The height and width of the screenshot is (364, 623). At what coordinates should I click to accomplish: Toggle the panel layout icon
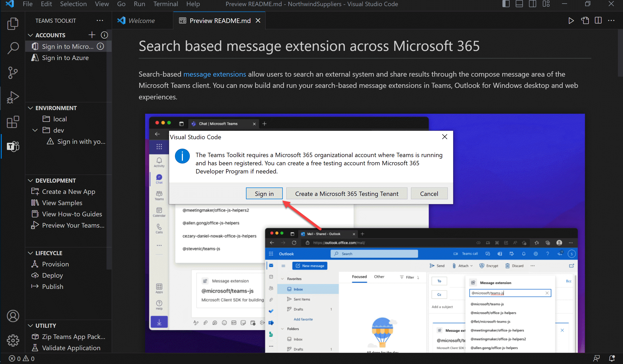point(519,4)
